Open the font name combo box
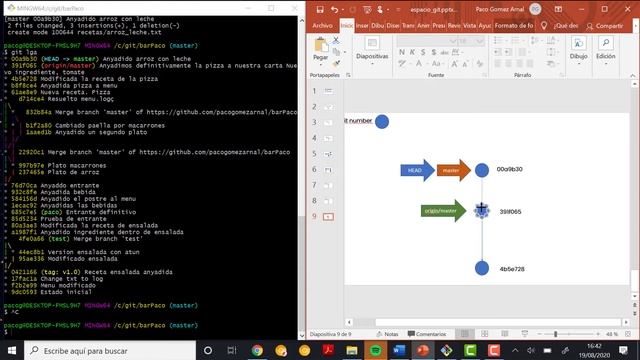This screenshot has height=360, width=640. click(x=426, y=41)
